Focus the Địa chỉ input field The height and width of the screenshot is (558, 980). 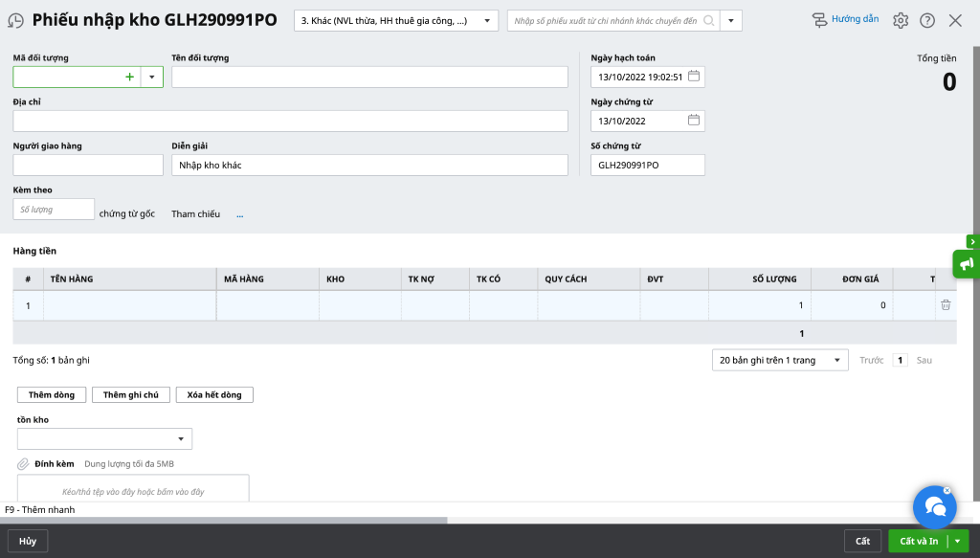point(291,121)
